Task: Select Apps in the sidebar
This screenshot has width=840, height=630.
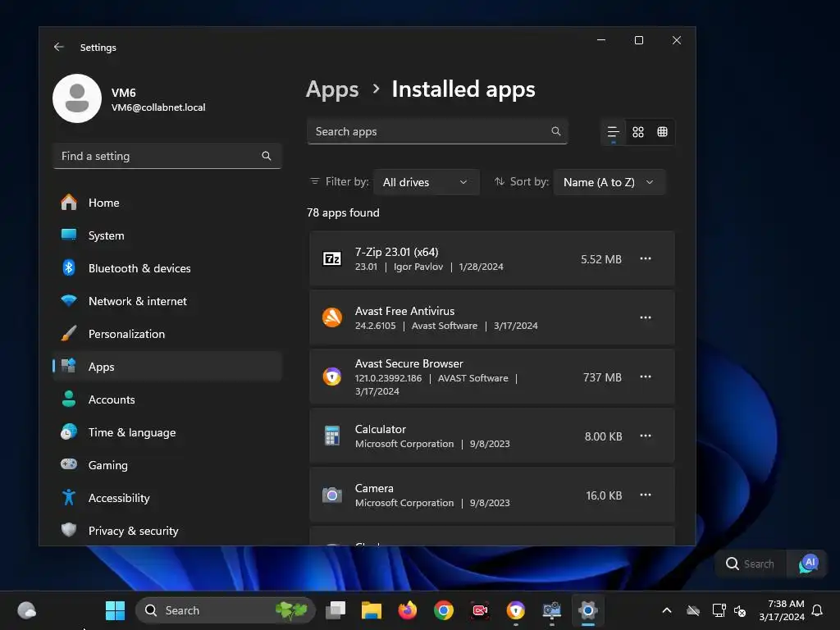Action: 167,367
